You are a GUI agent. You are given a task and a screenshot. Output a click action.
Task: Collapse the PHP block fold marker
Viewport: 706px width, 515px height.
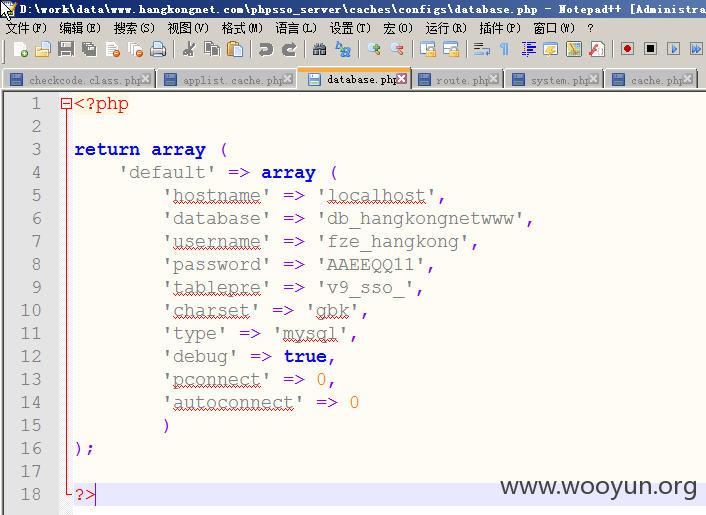pyautogui.click(x=66, y=104)
